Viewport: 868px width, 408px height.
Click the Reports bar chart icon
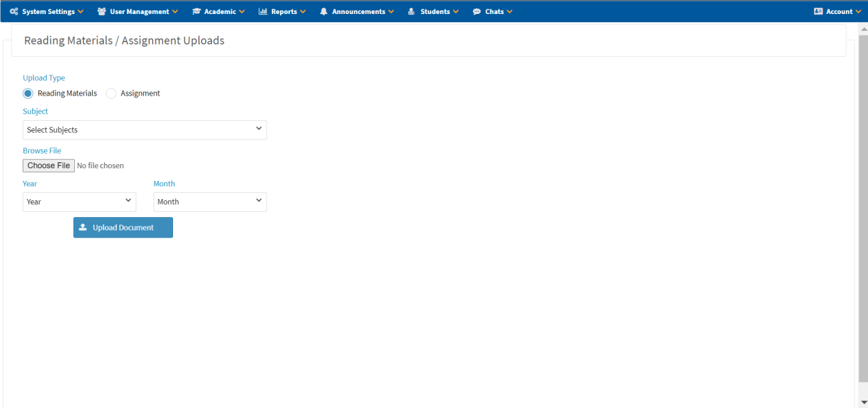[x=263, y=11]
